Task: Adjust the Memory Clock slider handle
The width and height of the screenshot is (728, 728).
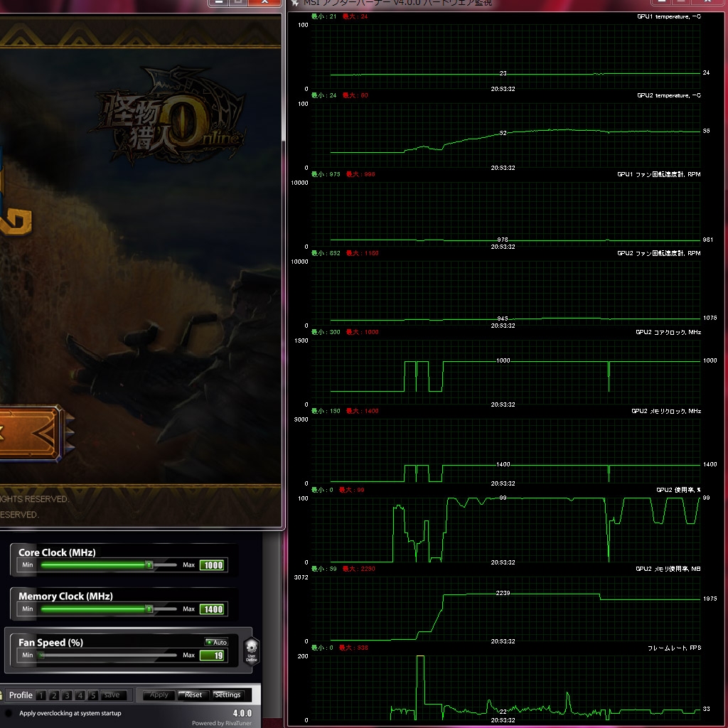Action: click(x=149, y=609)
